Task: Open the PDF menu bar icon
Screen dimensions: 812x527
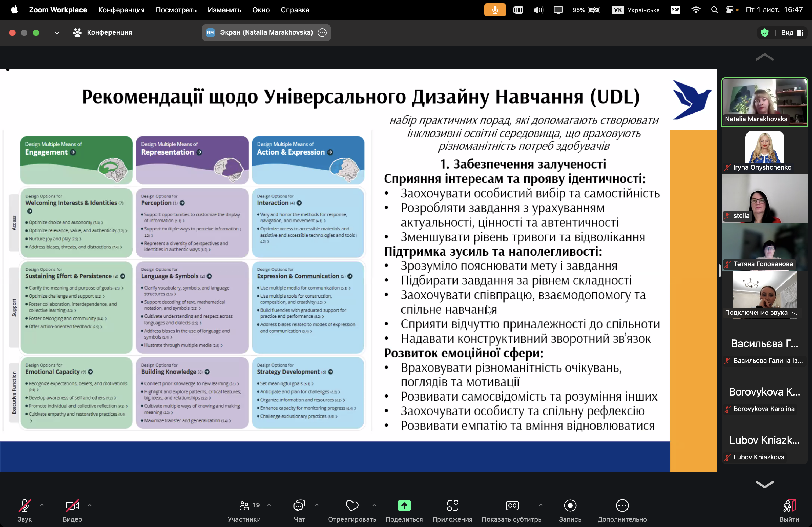Action: coord(676,10)
